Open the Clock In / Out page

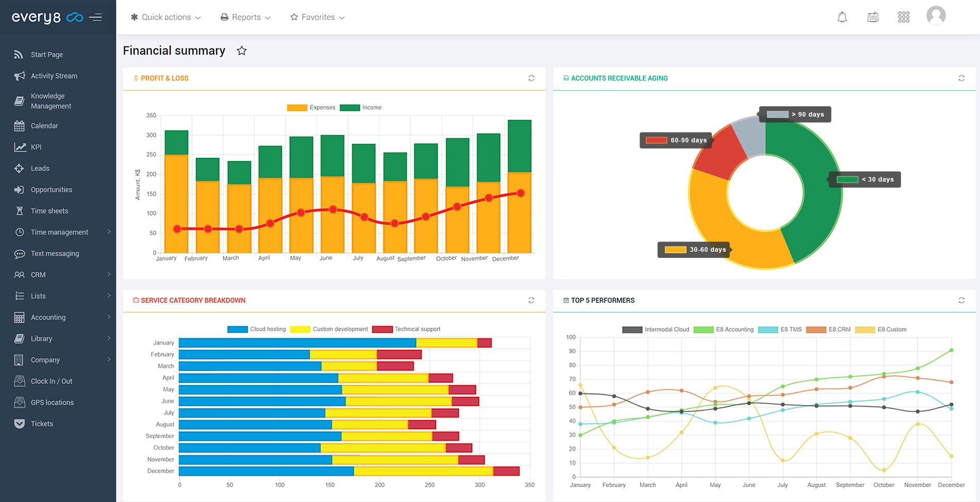(52, 381)
